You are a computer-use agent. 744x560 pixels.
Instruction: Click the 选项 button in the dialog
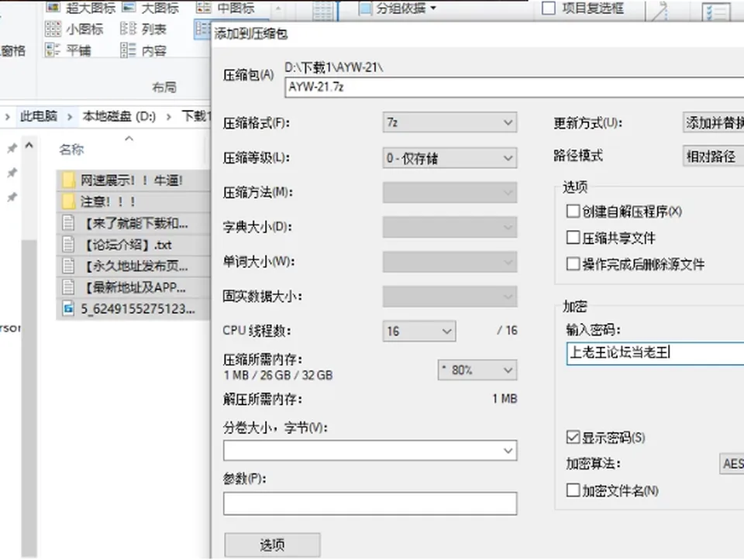[x=272, y=545]
